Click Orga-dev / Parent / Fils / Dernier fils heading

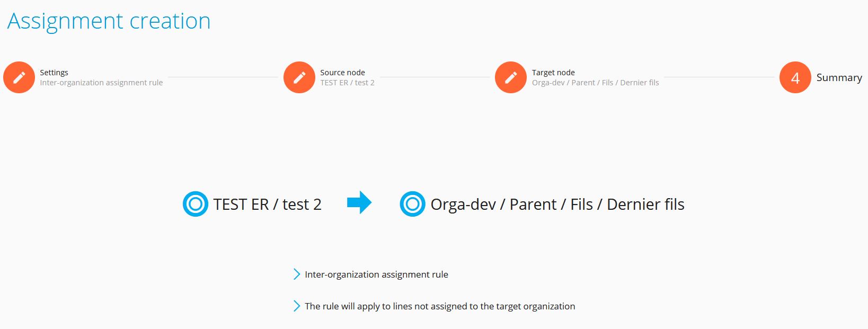[557, 204]
